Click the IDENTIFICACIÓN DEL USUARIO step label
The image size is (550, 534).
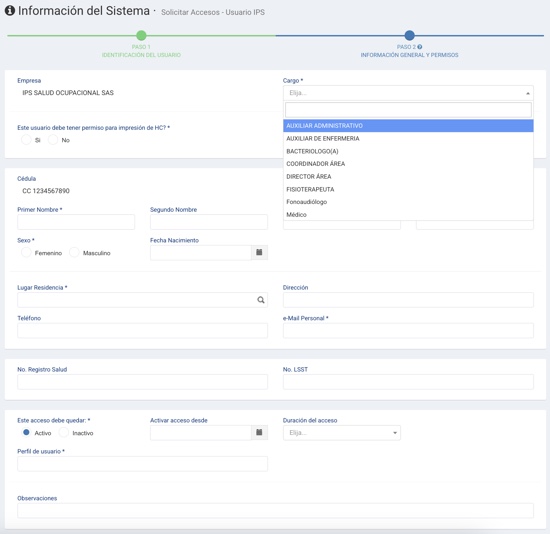[x=141, y=55]
